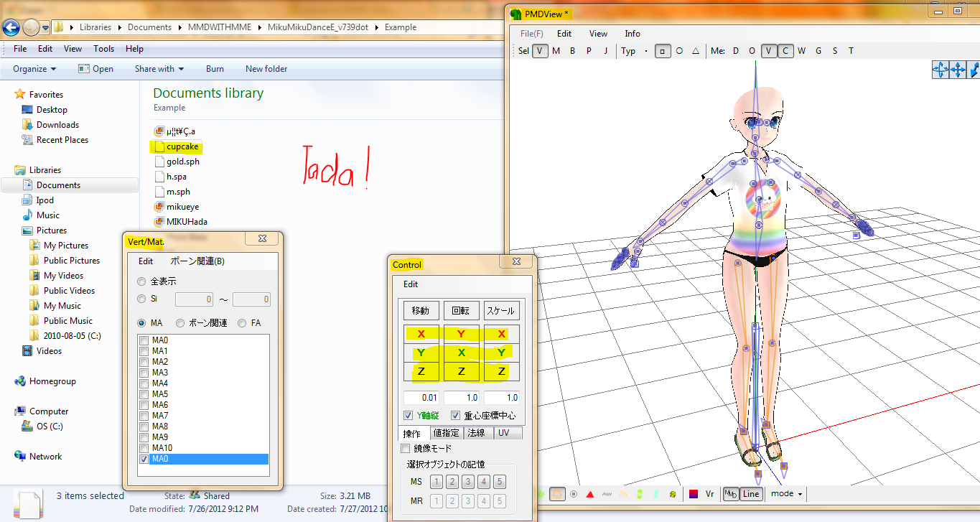Click the yellow-black ball icon in PMDView toolbar
The image size is (980, 522).
pyautogui.click(x=673, y=494)
